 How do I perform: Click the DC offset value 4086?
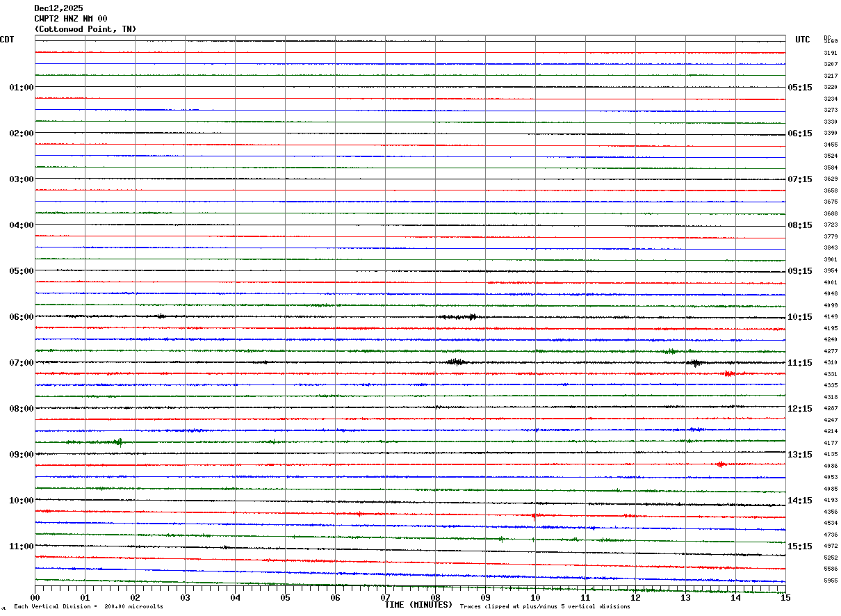click(831, 466)
